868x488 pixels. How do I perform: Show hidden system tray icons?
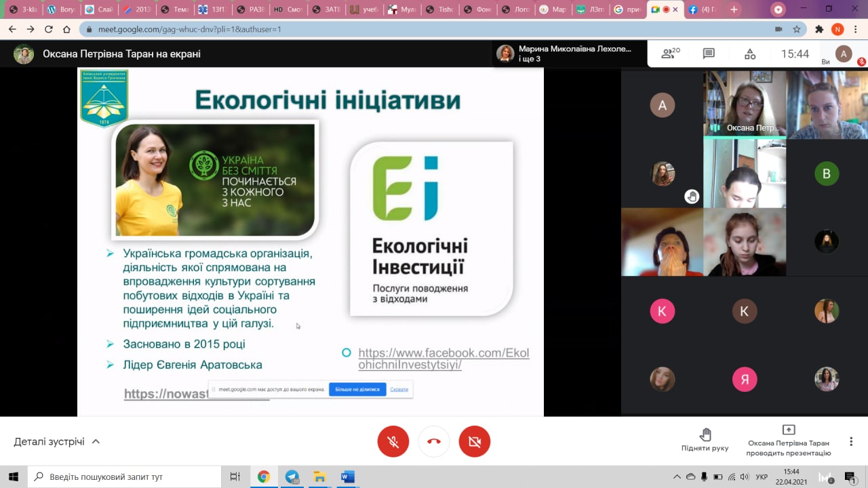click(x=677, y=476)
